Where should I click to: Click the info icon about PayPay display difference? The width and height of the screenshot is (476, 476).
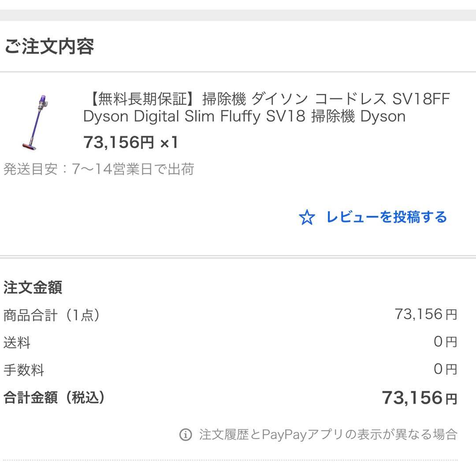186,434
